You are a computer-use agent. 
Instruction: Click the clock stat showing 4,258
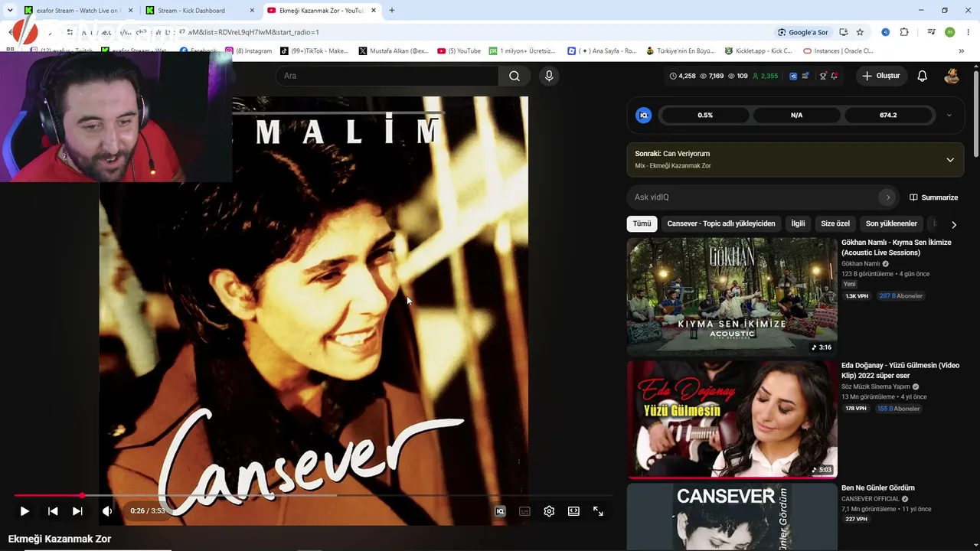point(682,76)
